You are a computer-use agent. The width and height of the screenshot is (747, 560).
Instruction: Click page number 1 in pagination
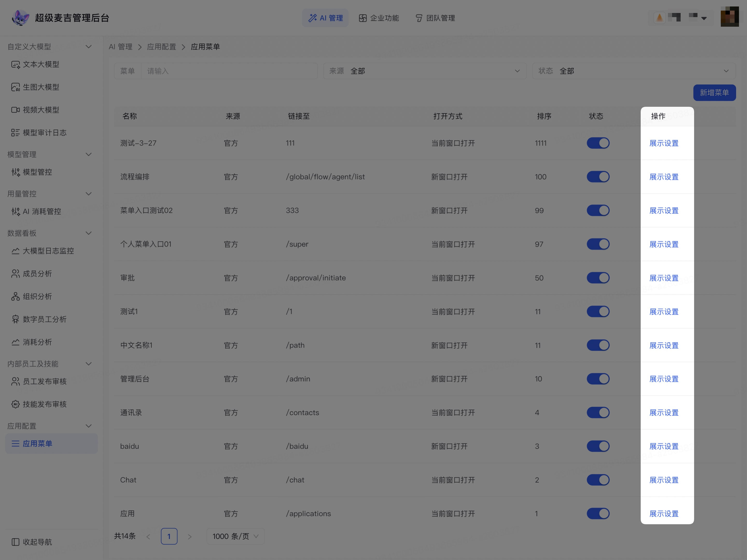pos(169,536)
